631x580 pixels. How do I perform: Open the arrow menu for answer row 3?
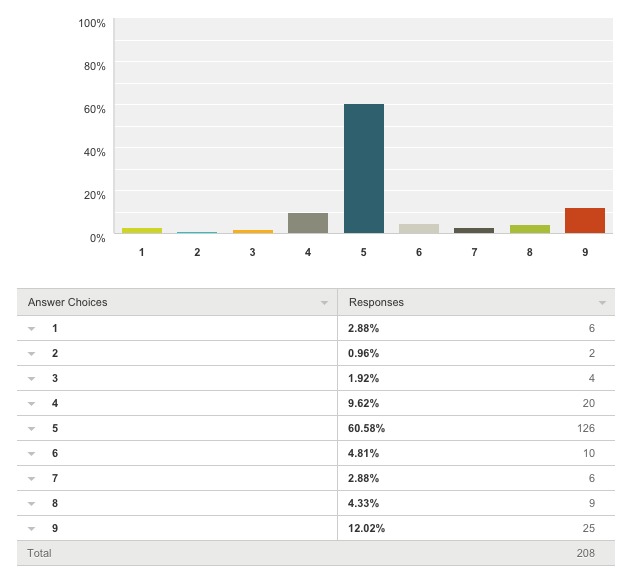click(31, 379)
